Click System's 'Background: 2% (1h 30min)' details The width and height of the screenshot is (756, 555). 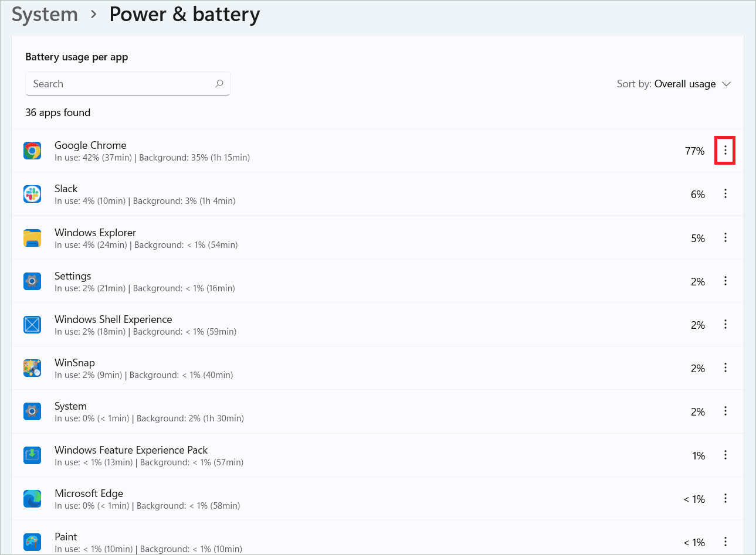(x=190, y=418)
